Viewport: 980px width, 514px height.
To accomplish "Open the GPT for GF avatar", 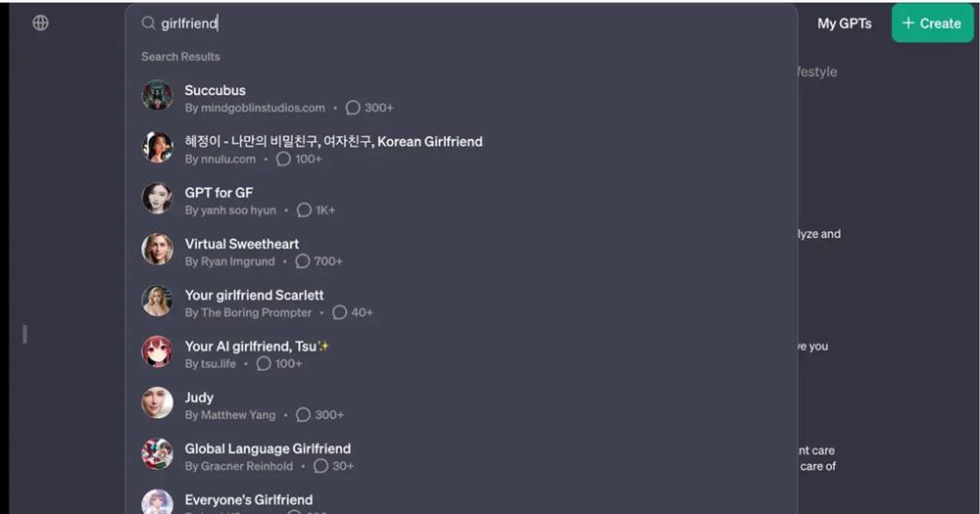I will tap(157, 198).
